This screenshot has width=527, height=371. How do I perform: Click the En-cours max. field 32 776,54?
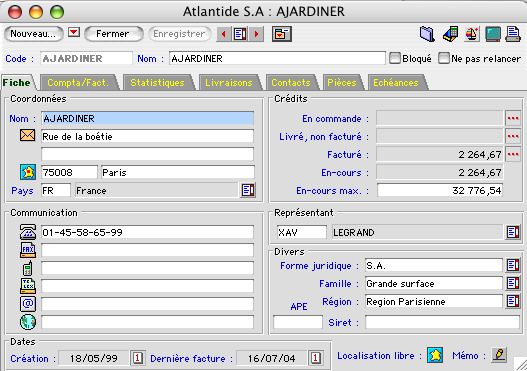(440, 190)
